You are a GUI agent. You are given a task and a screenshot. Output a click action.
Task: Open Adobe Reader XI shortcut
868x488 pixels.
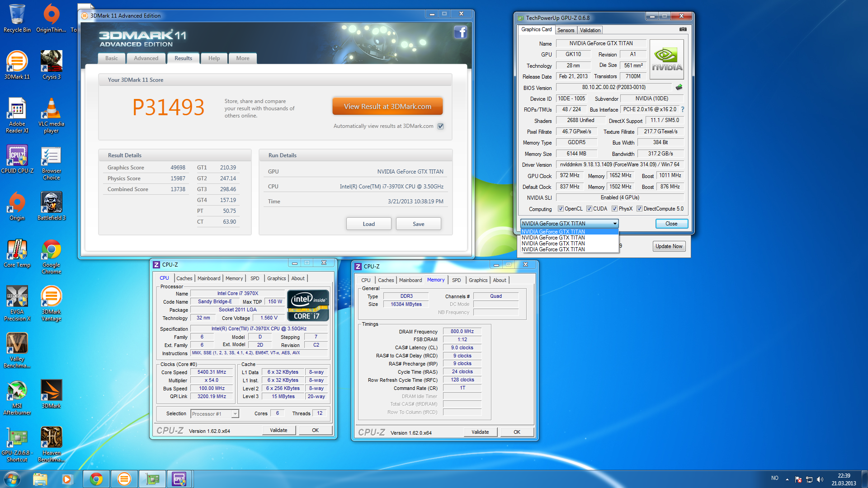[x=17, y=116]
